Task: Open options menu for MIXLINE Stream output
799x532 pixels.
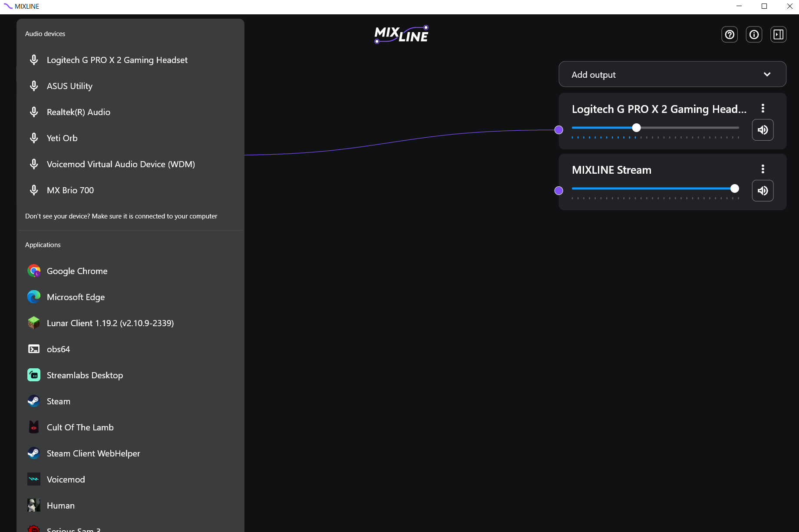Action: pos(763,169)
